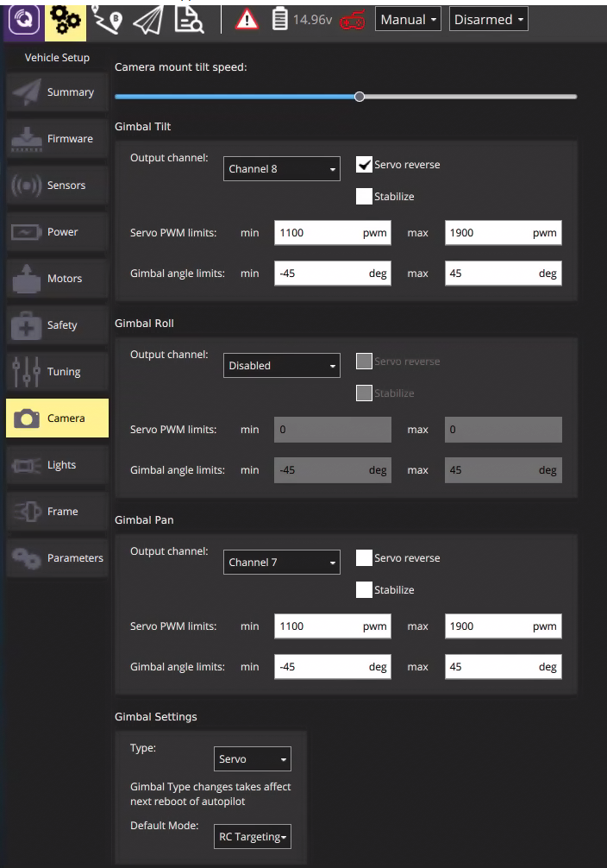Screen dimensions: 607x868
Task: Click the Firmware download icon
Action: 27,139
